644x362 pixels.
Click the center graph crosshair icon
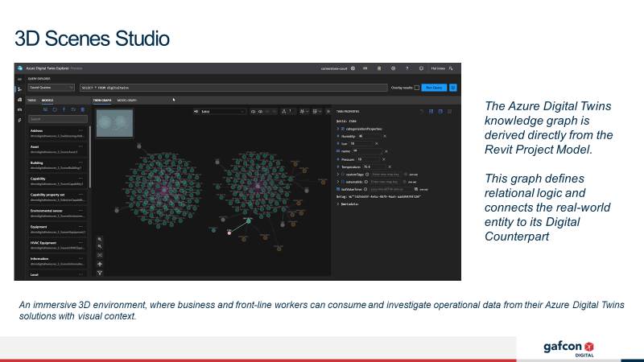click(99, 264)
